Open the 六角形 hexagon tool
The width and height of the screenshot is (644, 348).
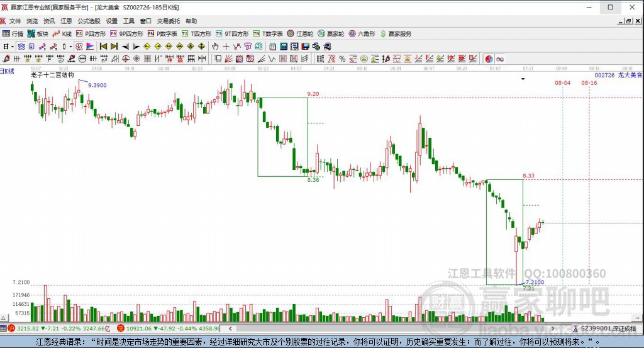(x=362, y=34)
